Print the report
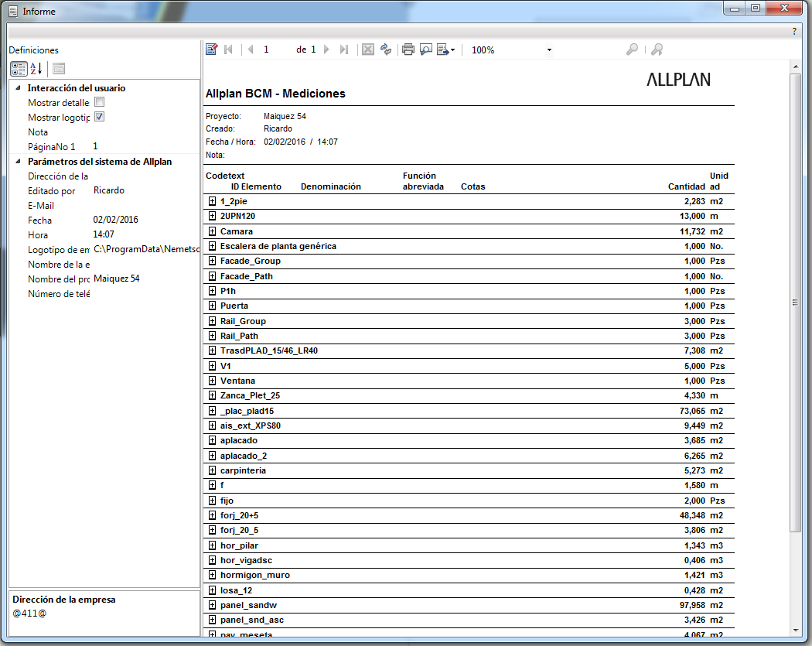 coord(408,50)
